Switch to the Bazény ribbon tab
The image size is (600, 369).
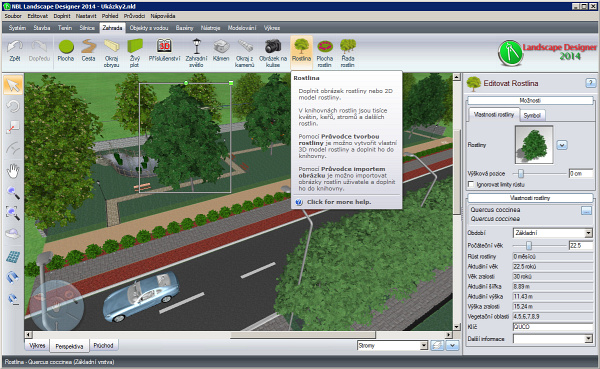point(184,28)
